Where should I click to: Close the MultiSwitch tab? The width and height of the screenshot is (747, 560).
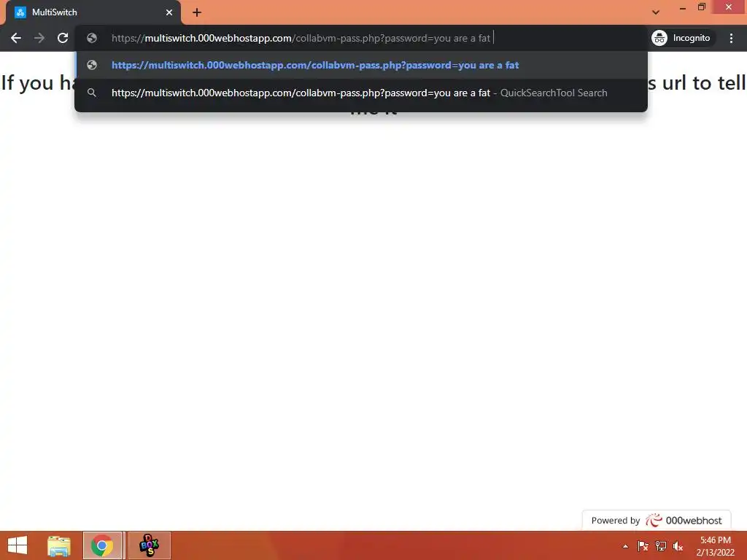tap(169, 12)
